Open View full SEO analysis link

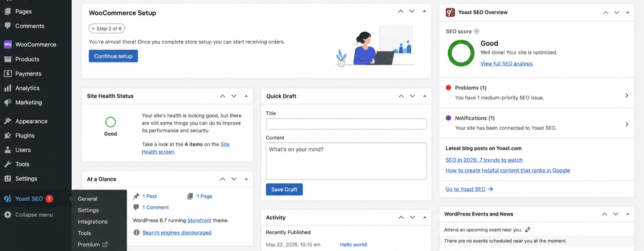click(506, 64)
